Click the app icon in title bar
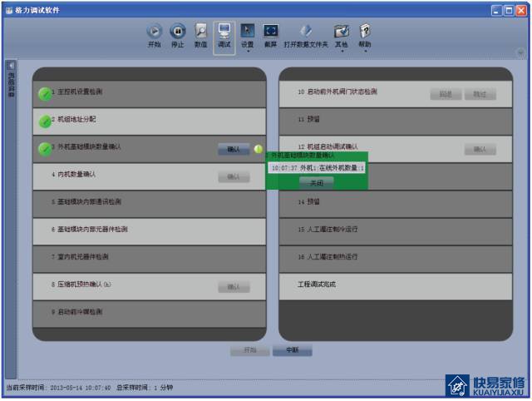 click(9, 10)
